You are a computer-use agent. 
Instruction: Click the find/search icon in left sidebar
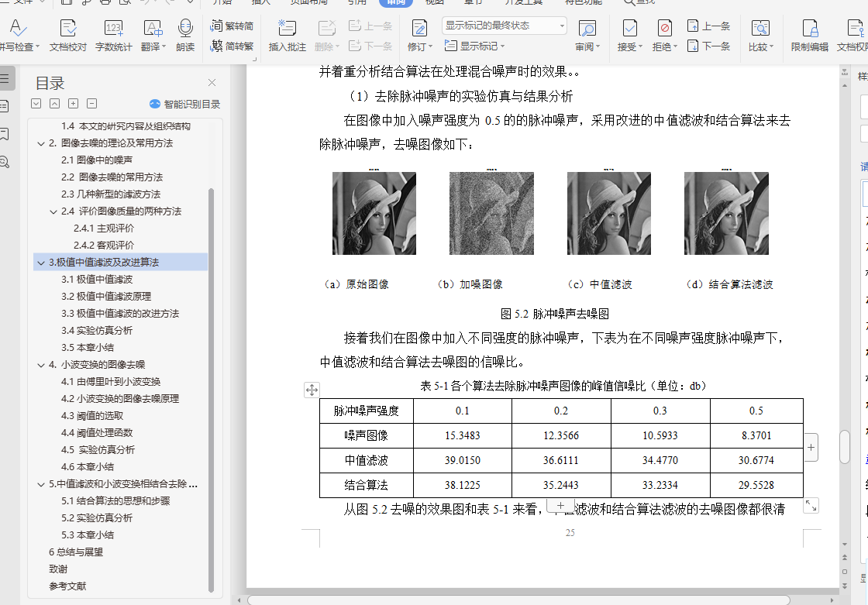(5, 162)
